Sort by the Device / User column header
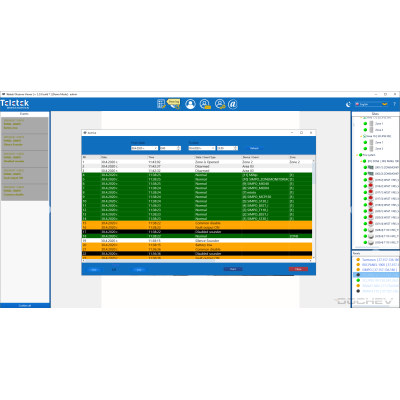This screenshot has width=400, height=400. point(265,157)
